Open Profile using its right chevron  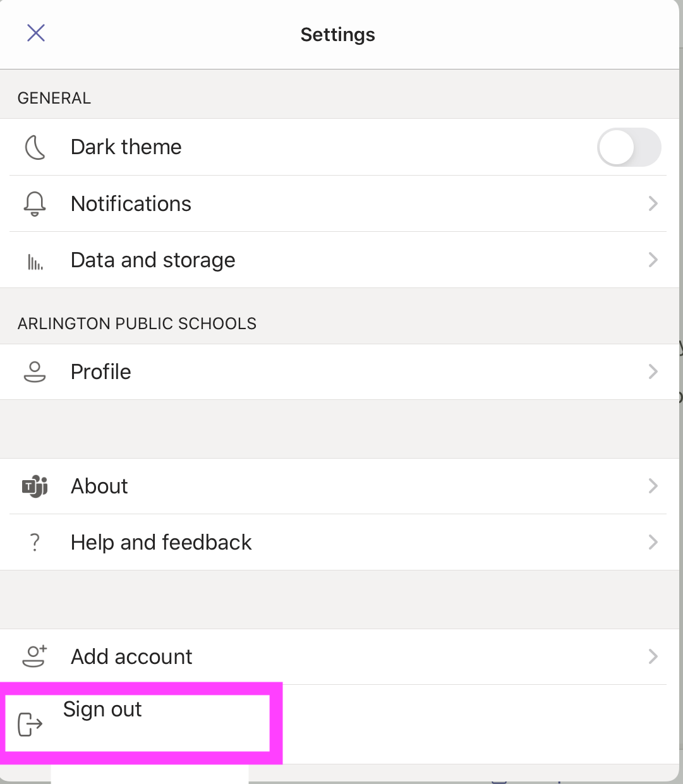pos(653,371)
